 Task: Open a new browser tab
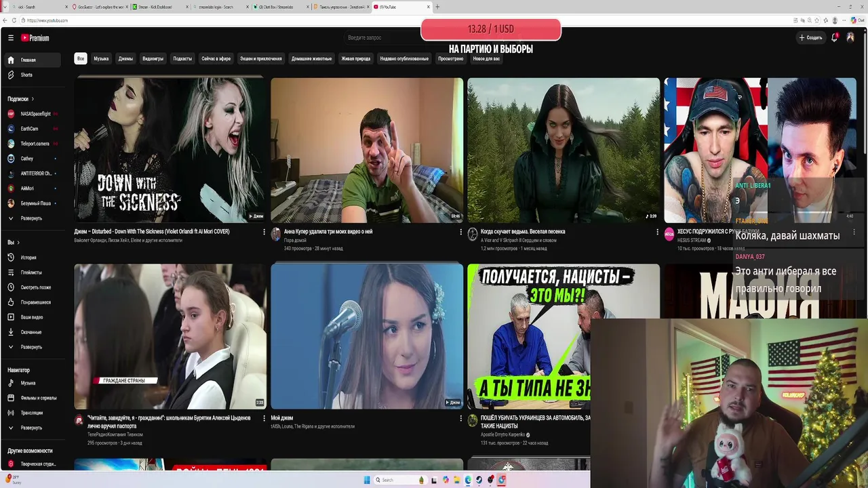tap(437, 7)
